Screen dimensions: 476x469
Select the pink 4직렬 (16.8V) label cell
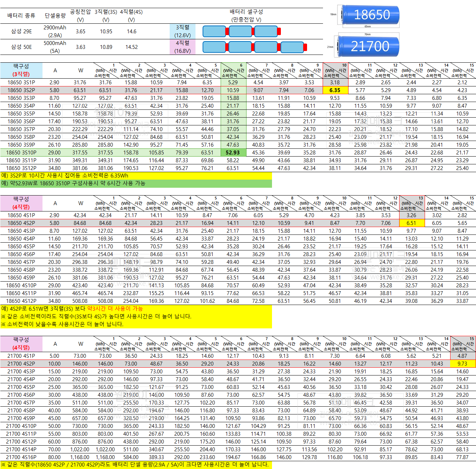[182, 47]
